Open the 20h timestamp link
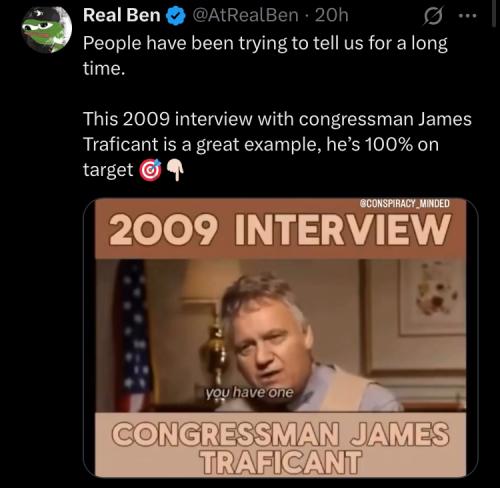This screenshot has height=488, width=500. click(x=332, y=16)
